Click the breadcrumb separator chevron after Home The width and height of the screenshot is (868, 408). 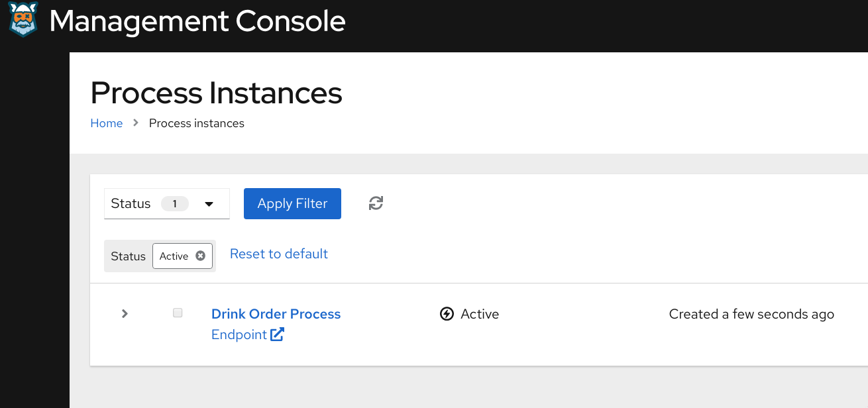coord(135,123)
